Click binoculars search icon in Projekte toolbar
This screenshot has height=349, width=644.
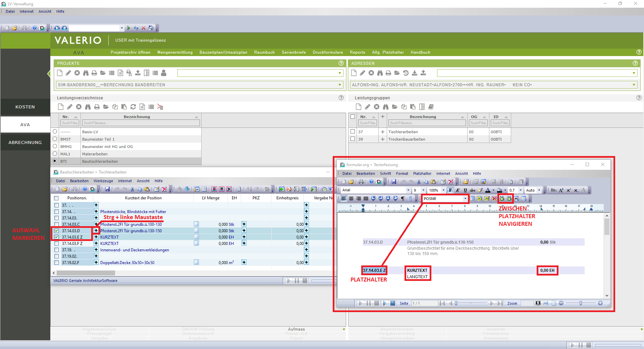pyautogui.click(x=86, y=73)
